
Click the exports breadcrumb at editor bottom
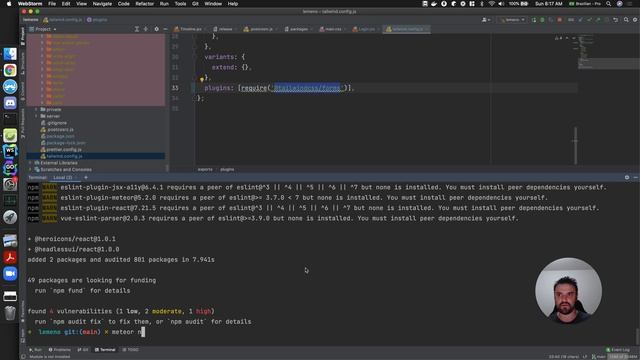205,169
